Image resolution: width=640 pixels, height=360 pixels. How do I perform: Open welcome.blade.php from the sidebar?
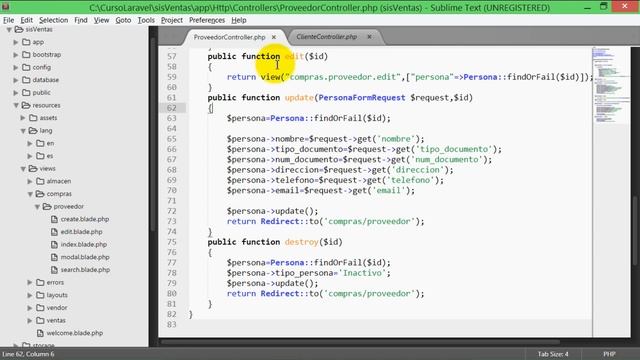pyautogui.click(x=75, y=333)
